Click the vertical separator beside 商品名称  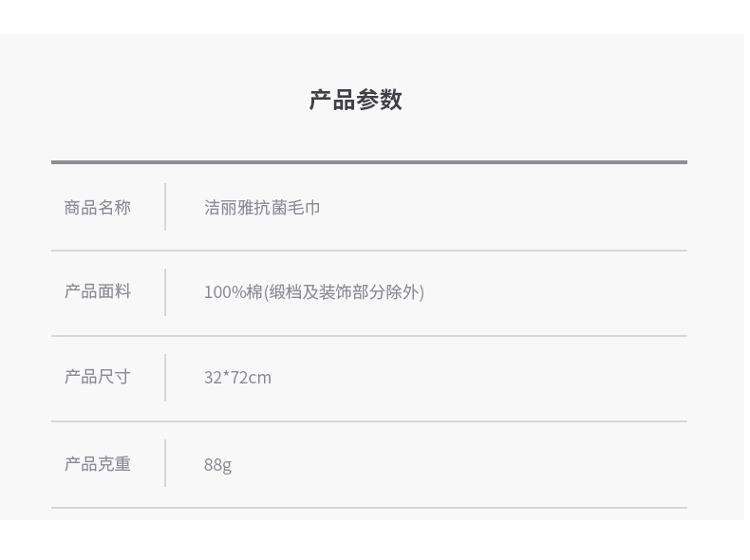coord(165,207)
